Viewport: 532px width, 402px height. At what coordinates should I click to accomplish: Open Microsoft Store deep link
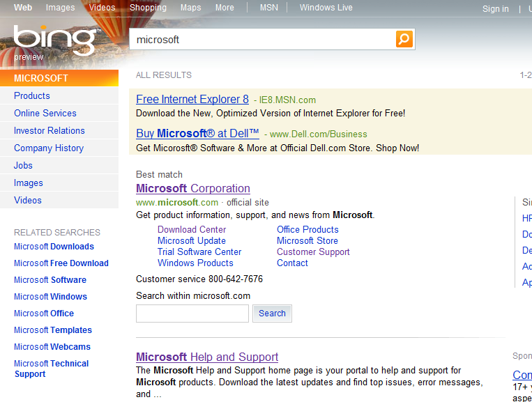(x=307, y=240)
